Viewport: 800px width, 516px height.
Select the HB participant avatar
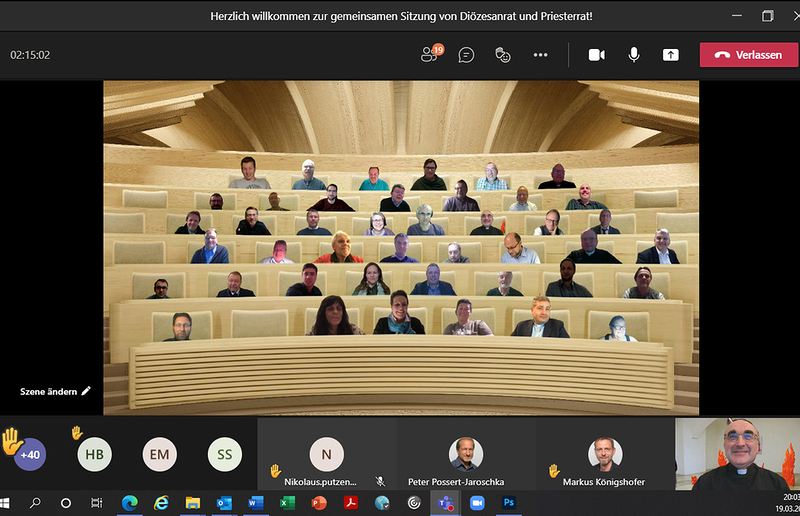click(x=94, y=454)
